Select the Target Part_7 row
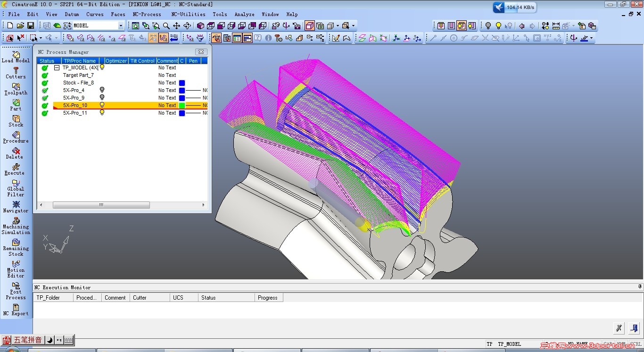 point(123,75)
